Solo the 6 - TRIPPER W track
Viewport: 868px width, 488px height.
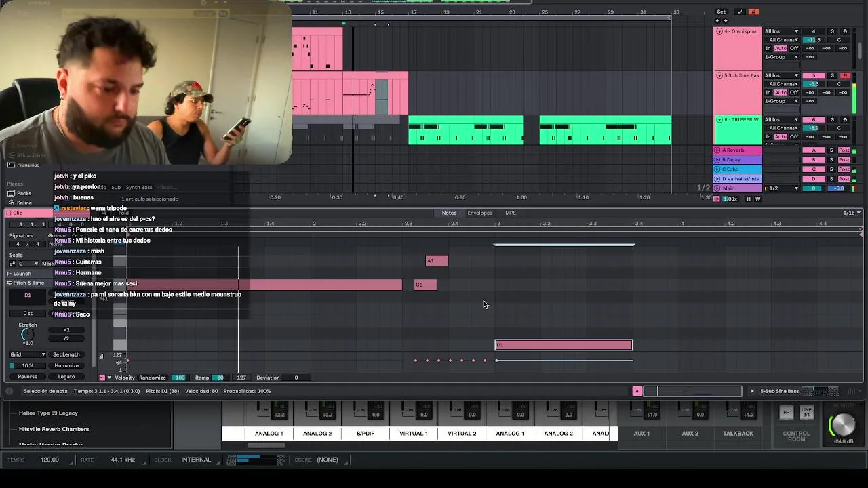pos(833,119)
